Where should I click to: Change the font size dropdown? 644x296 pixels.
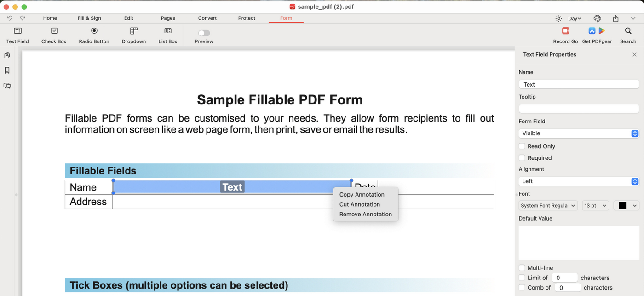point(595,205)
